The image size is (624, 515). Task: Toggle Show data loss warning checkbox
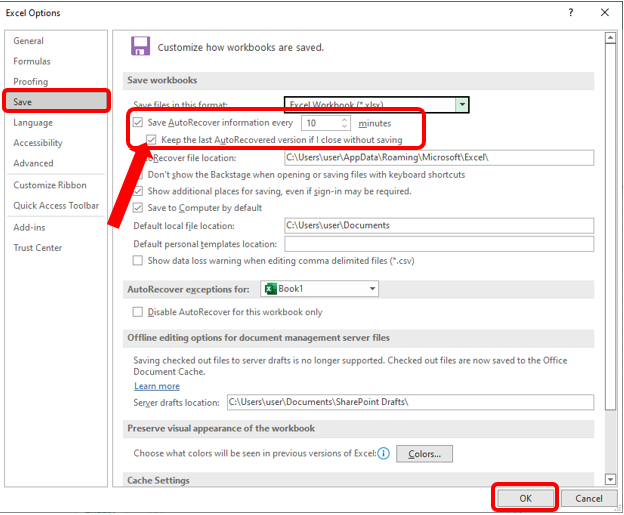pos(138,261)
